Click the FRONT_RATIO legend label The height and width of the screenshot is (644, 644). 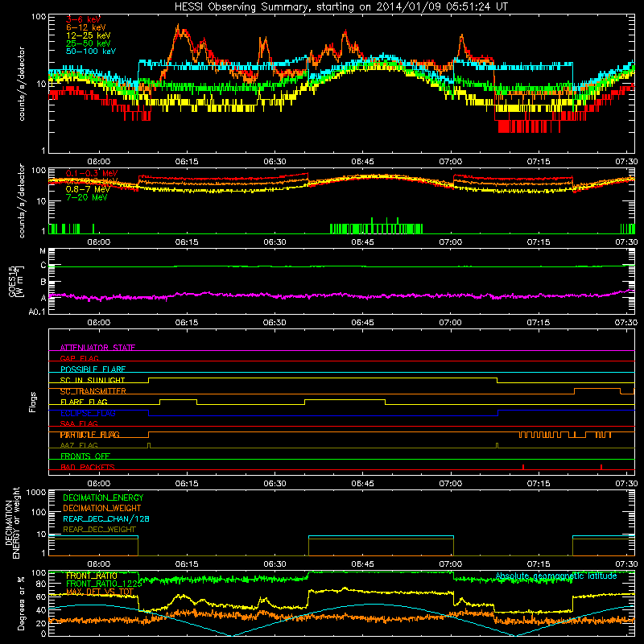click(92, 576)
